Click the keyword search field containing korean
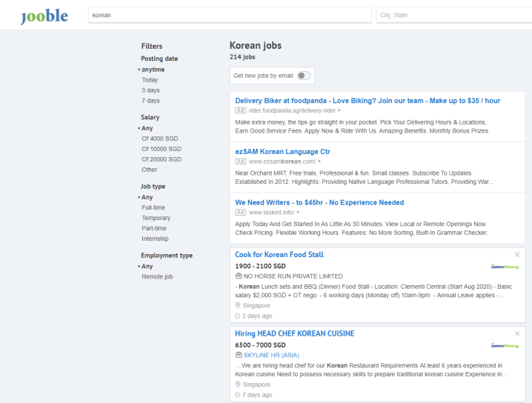 coord(230,16)
